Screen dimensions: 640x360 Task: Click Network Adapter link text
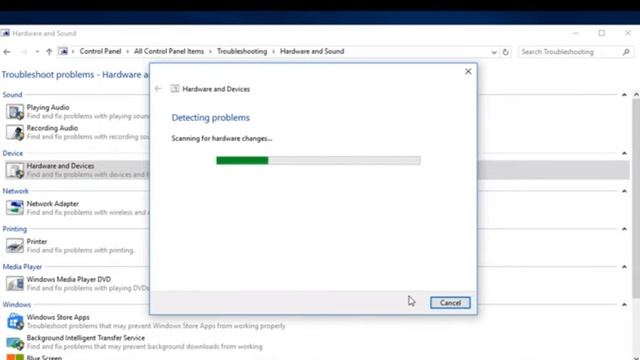click(53, 204)
